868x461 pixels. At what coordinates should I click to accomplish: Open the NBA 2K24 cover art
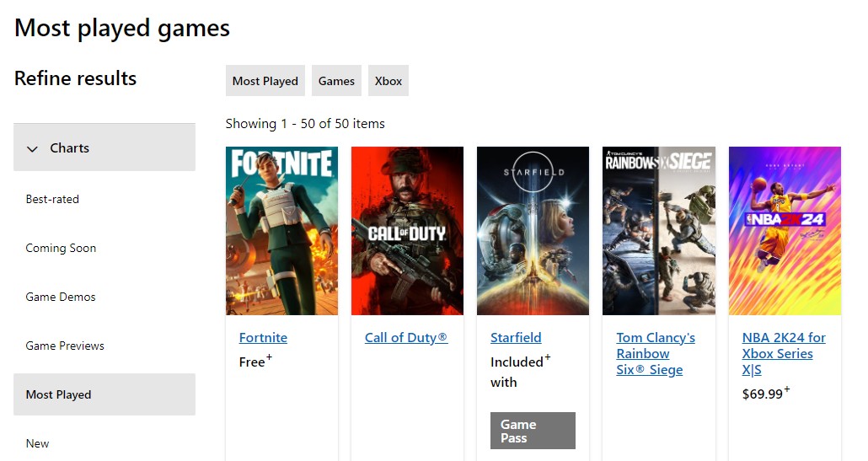pos(785,231)
